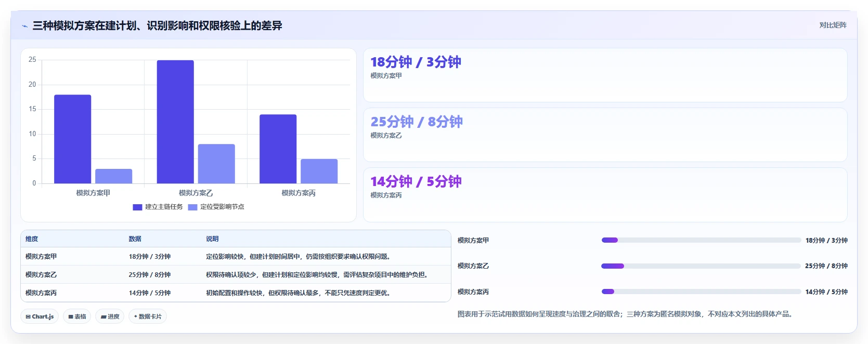The width and height of the screenshot is (868, 344).
Task: Open the 25分钟 / 8分钟 stat card
Action: click(x=605, y=135)
